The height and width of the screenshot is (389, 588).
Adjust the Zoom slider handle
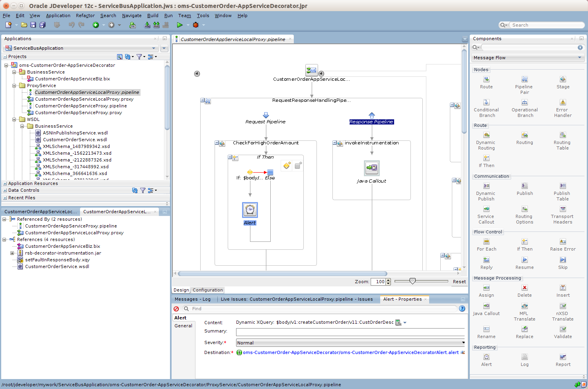coord(412,281)
